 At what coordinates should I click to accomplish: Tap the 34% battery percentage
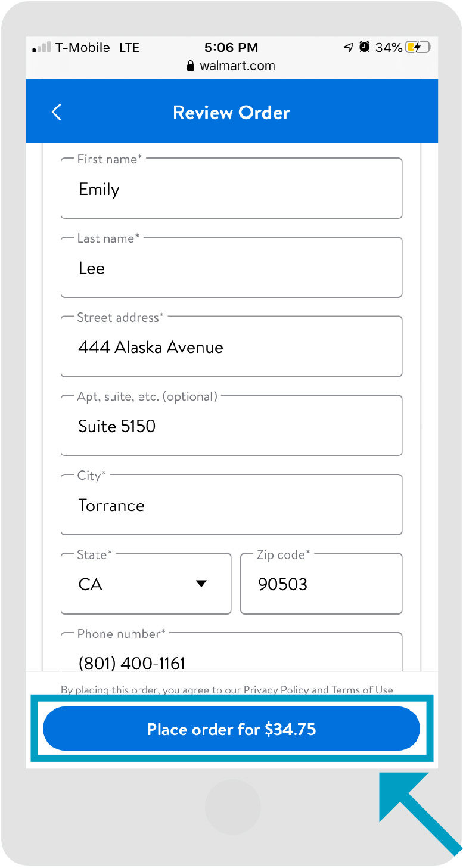click(x=389, y=48)
